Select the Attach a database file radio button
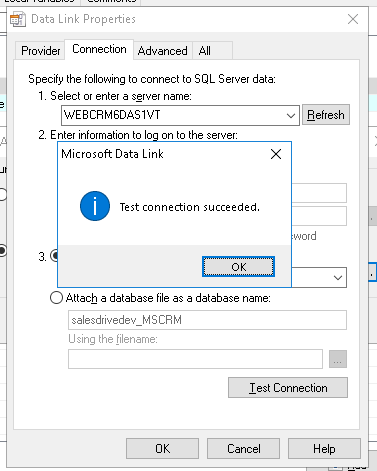The image size is (377, 471). (56, 297)
